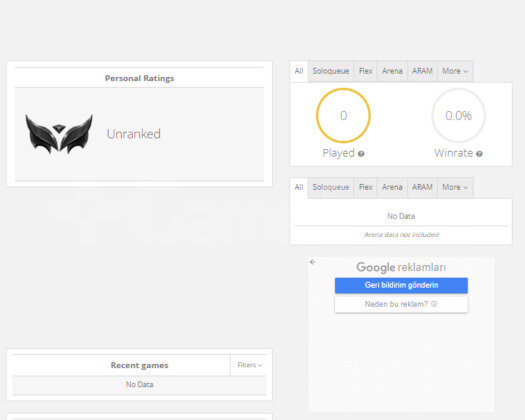Expand More dropdown above the No Data panel
Screen dimensions: 525x420
click(455, 187)
